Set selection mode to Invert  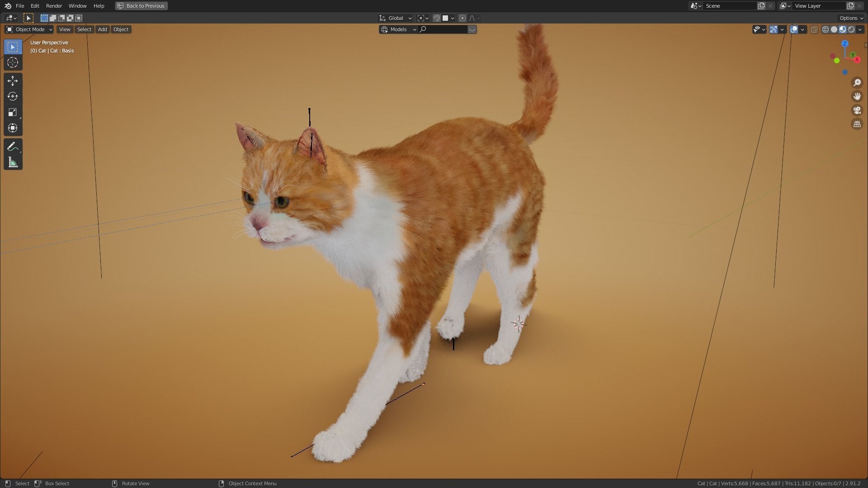[70, 18]
